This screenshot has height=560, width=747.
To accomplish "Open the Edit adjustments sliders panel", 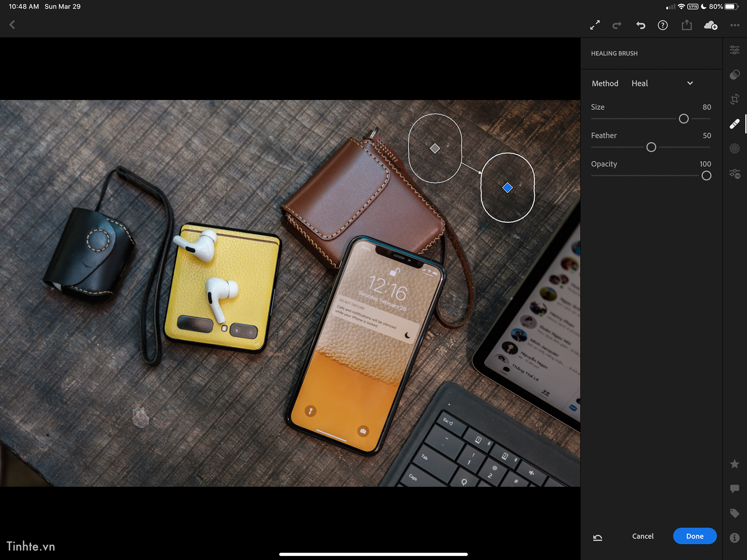I will click(x=735, y=50).
